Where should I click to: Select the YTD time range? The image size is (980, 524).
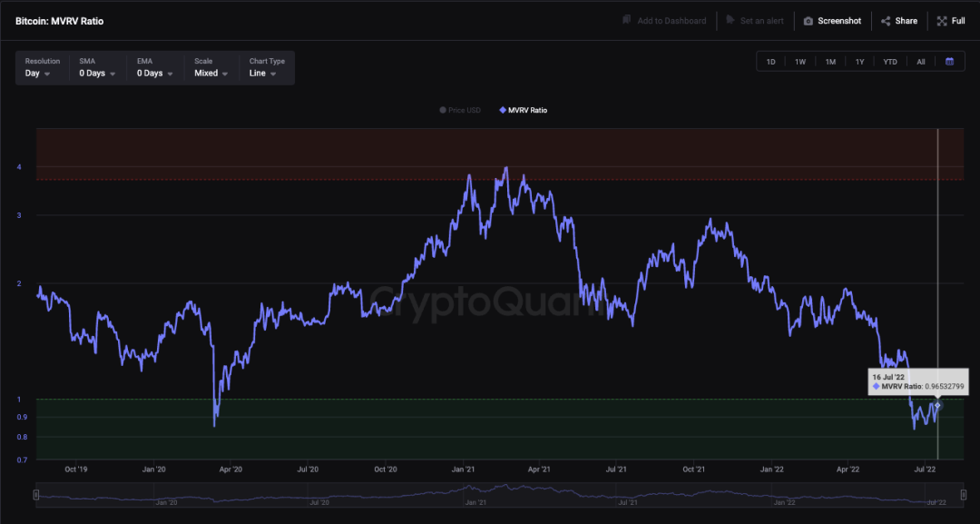tap(890, 62)
